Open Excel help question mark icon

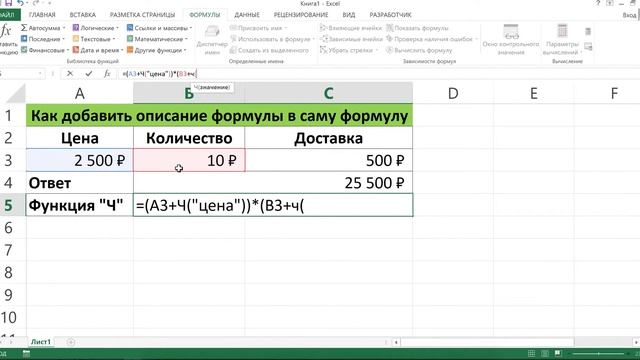(598, 3)
